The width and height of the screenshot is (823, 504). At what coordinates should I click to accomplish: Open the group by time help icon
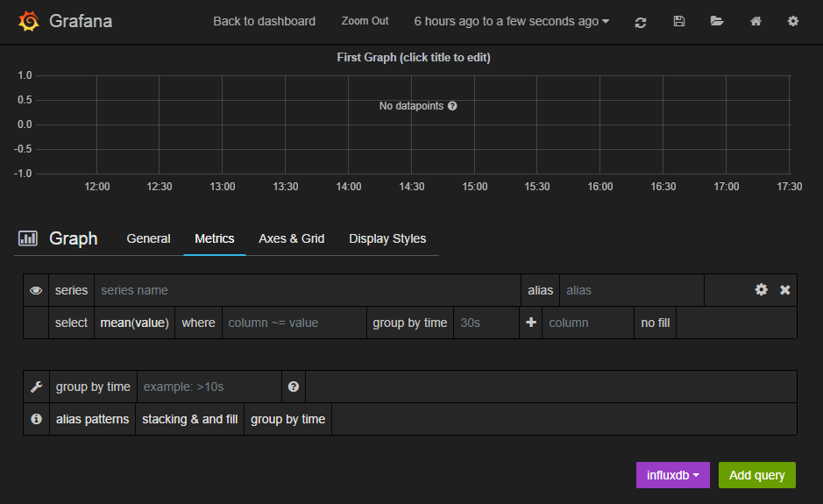[x=294, y=387]
